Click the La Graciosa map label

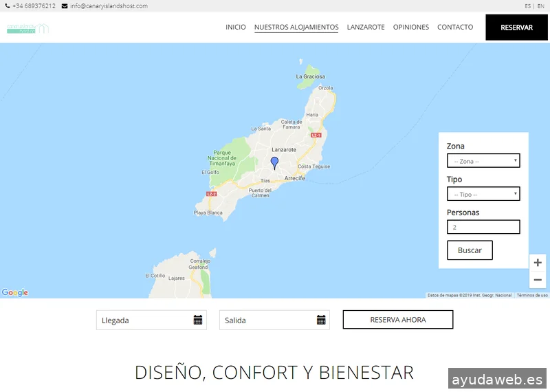pos(311,76)
